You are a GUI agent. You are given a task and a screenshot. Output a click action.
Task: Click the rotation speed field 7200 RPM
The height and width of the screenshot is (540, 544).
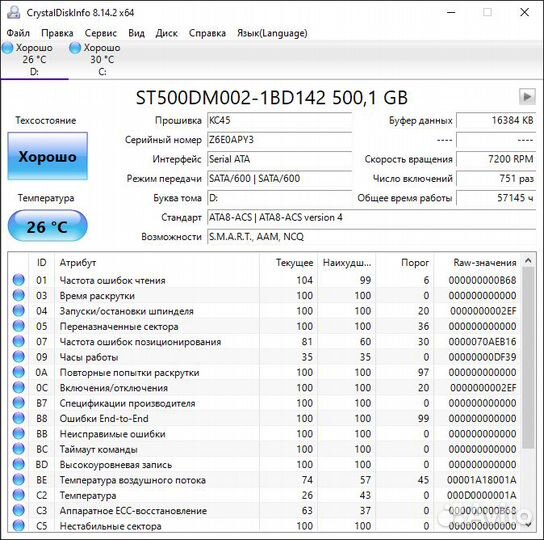[x=496, y=159]
